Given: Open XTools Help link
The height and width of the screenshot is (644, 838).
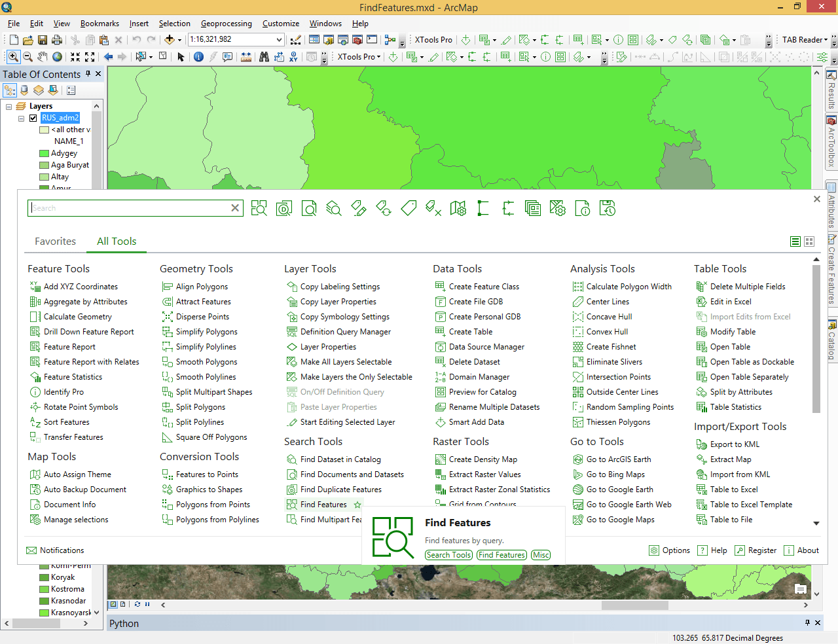Looking at the screenshot, I should (x=712, y=550).
